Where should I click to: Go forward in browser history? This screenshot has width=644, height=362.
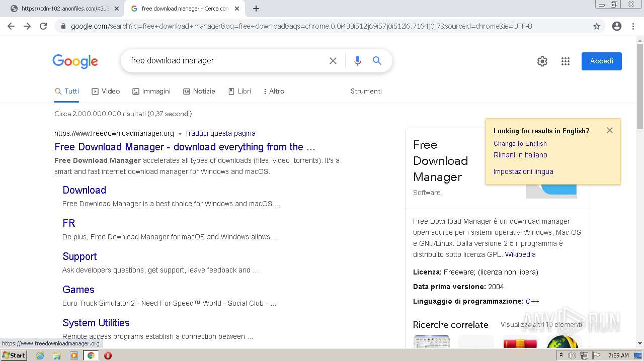coord(27,26)
